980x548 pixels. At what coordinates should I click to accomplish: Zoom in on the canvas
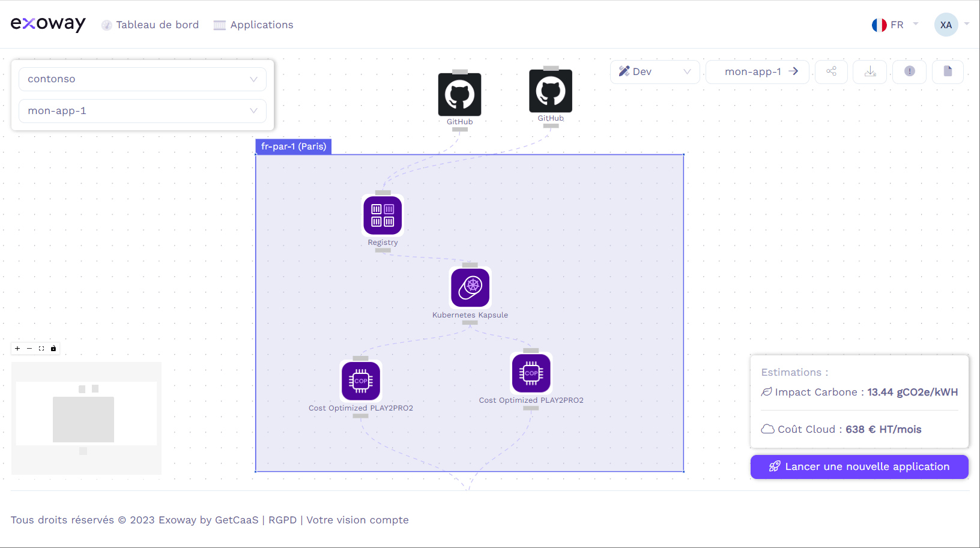click(x=17, y=348)
